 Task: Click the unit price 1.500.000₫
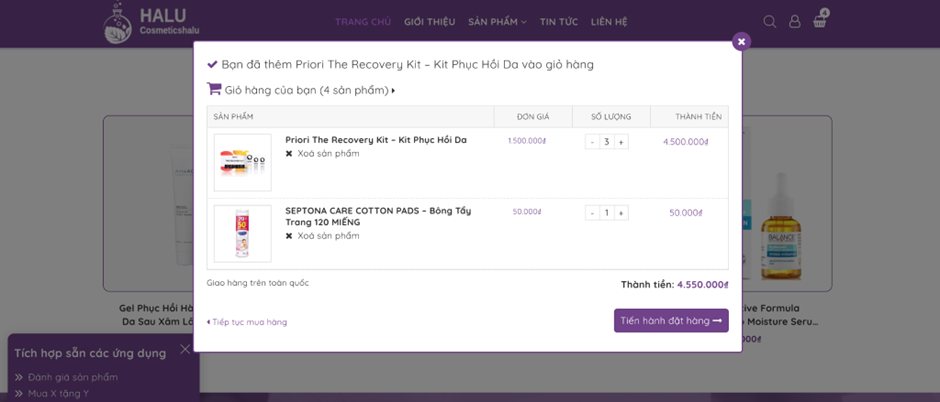coord(527,141)
